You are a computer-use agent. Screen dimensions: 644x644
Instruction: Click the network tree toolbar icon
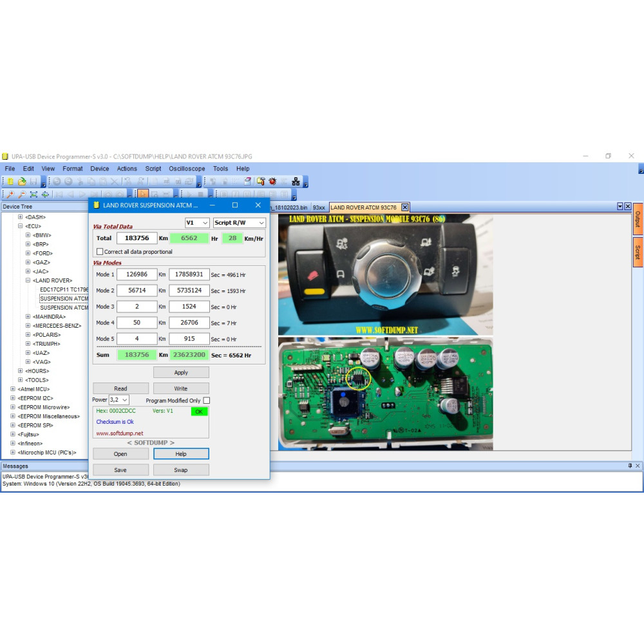pos(296,182)
